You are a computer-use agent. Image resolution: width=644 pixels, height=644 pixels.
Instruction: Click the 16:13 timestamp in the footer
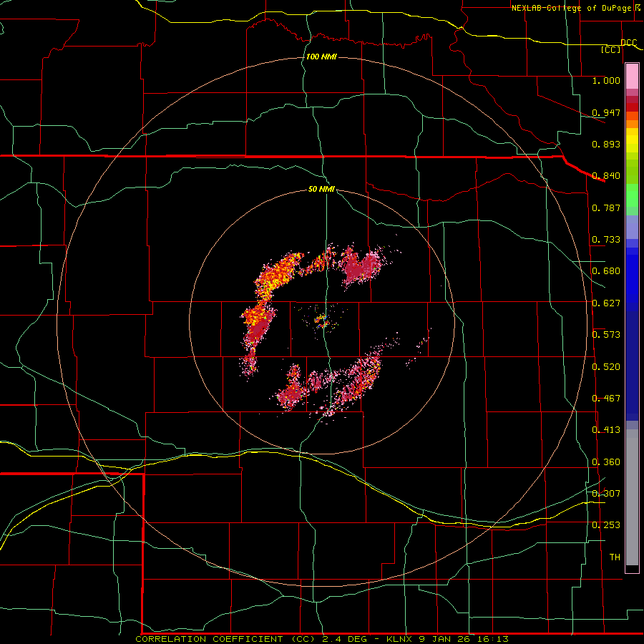click(492, 639)
